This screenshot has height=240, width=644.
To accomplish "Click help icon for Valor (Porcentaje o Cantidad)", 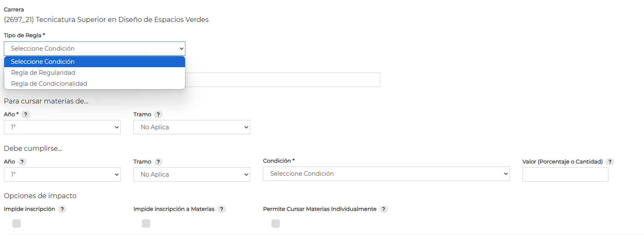I will 610,162.
